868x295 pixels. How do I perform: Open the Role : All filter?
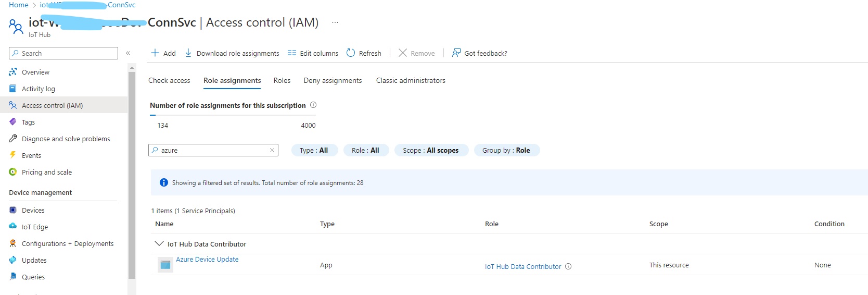pyautogui.click(x=366, y=150)
